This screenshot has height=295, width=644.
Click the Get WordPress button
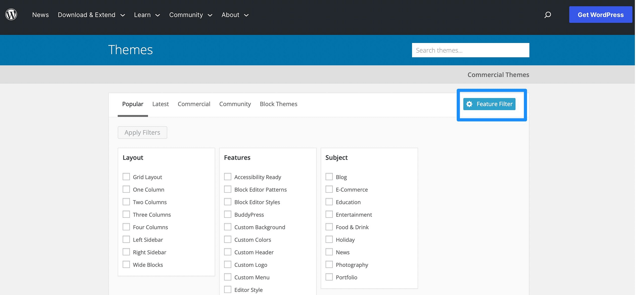(x=600, y=15)
